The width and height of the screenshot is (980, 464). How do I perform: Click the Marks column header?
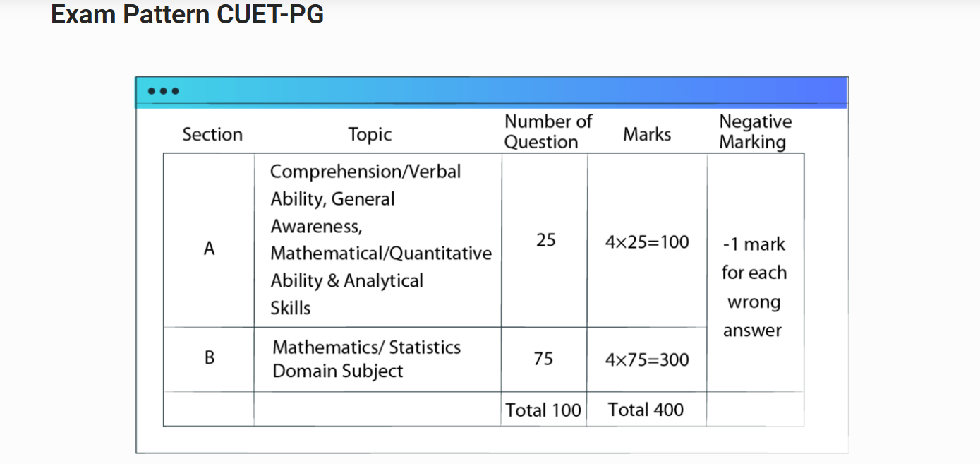647,134
